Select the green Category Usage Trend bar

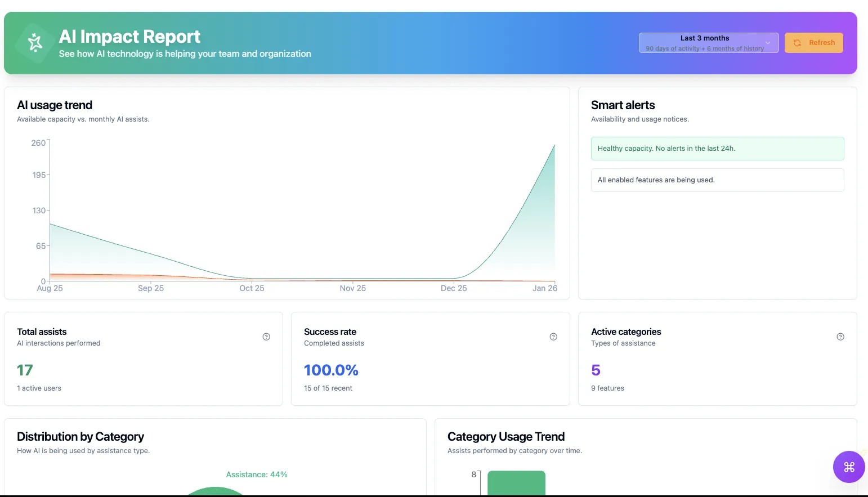coord(516,483)
